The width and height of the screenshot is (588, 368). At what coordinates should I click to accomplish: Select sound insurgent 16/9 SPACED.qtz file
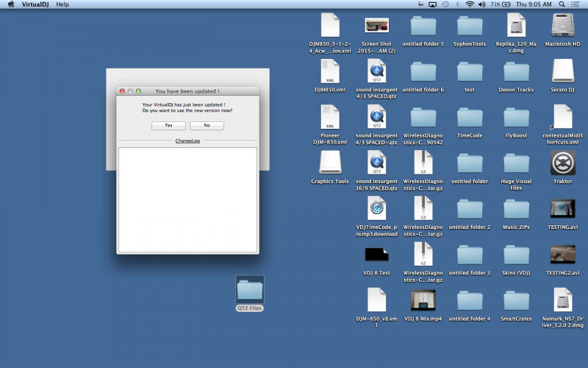click(376, 163)
